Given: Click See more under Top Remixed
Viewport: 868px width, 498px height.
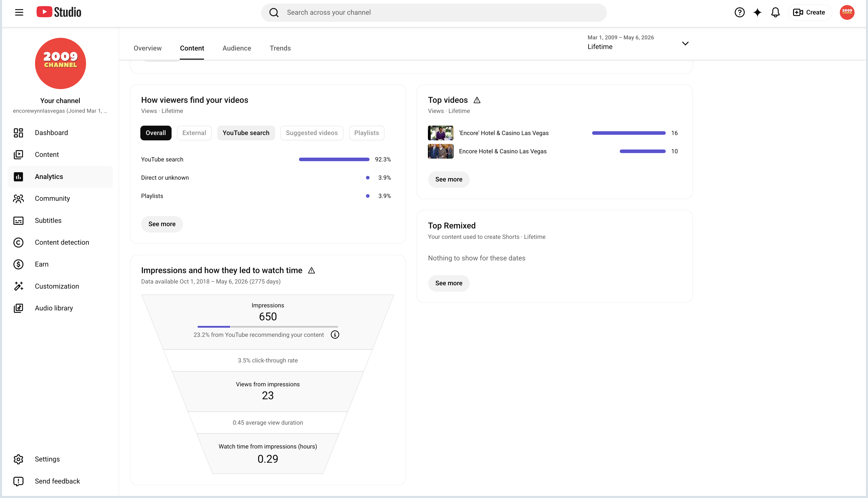Looking at the screenshot, I should 449,284.
